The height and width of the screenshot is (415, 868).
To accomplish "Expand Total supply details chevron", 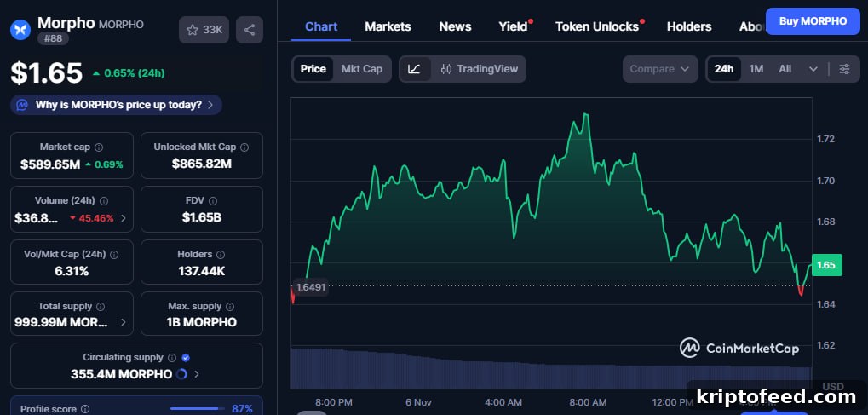I will tap(124, 322).
